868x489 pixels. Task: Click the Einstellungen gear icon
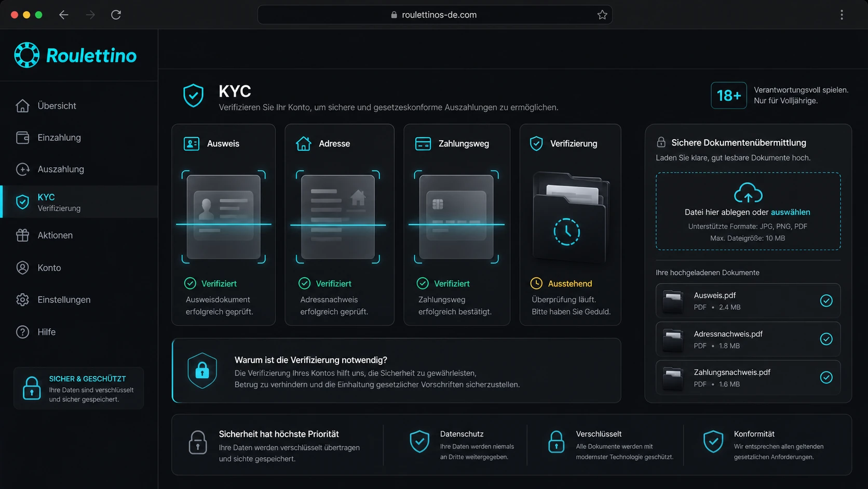point(22,299)
